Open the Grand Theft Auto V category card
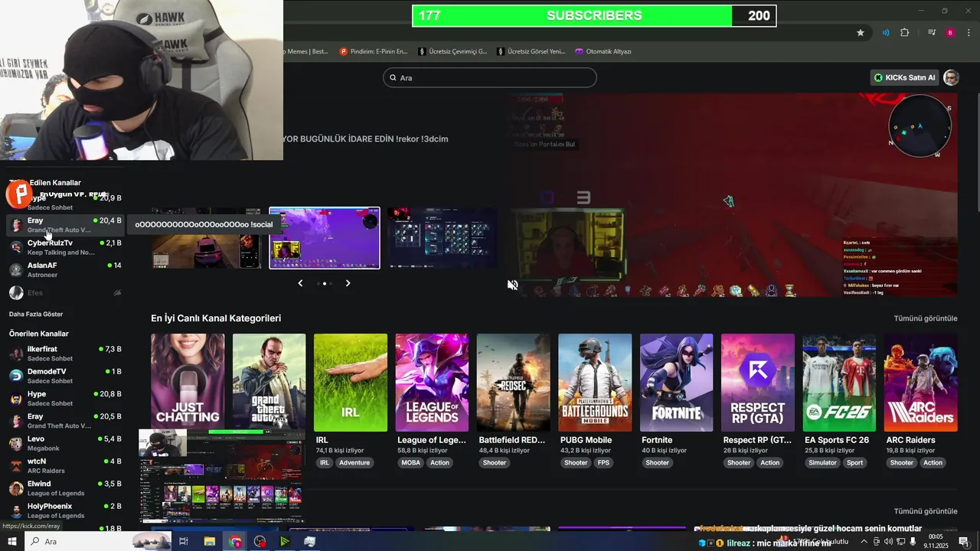The height and width of the screenshot is (551, 980). point(269,383)
